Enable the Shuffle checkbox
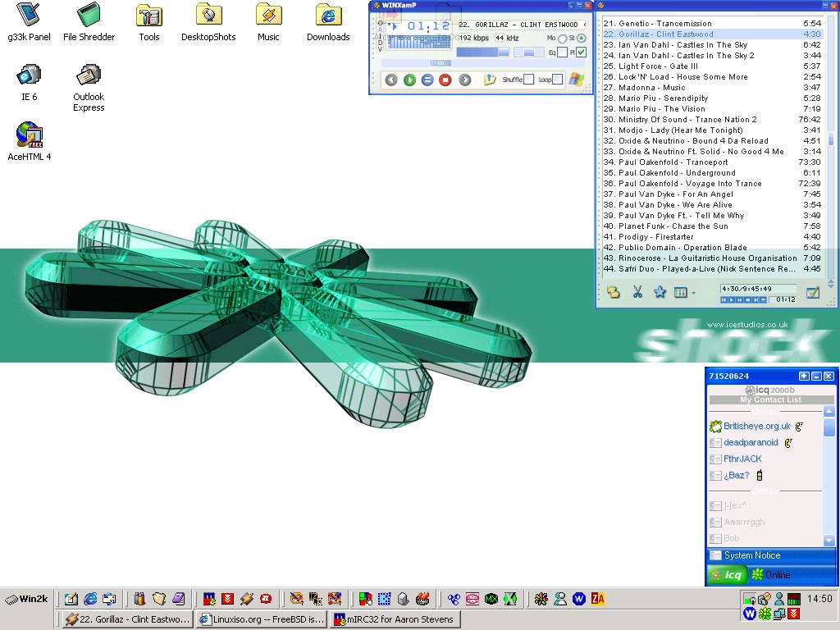 (x=529, y=80)
